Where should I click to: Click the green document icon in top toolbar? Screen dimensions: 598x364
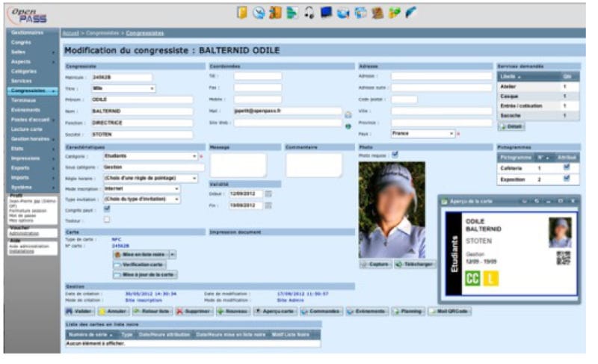tap(292, 13)
